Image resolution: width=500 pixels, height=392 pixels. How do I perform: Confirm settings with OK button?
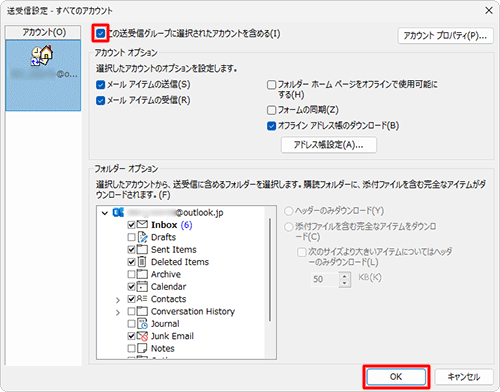396,377
